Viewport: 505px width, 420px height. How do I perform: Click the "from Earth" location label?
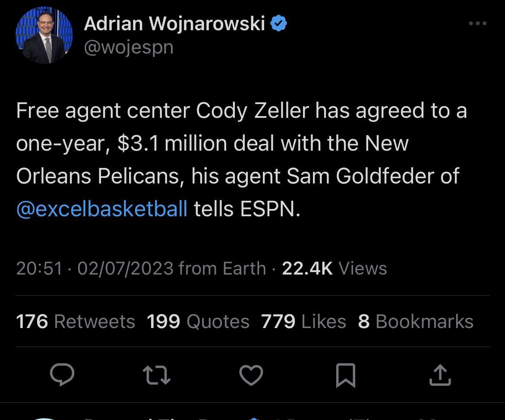coord(222,268)
